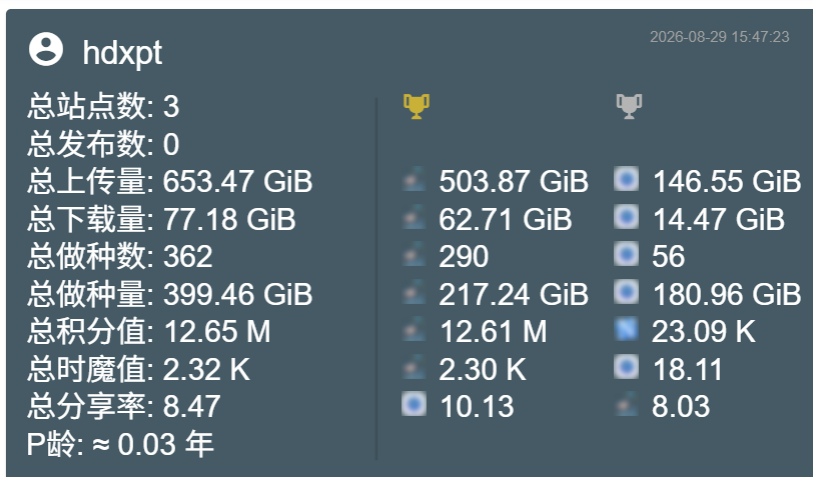Image resolution: width=813 pixels, height=477 pixels.
Task: Click site icon beside 2.30 K
Action: (x=414, y=367)
